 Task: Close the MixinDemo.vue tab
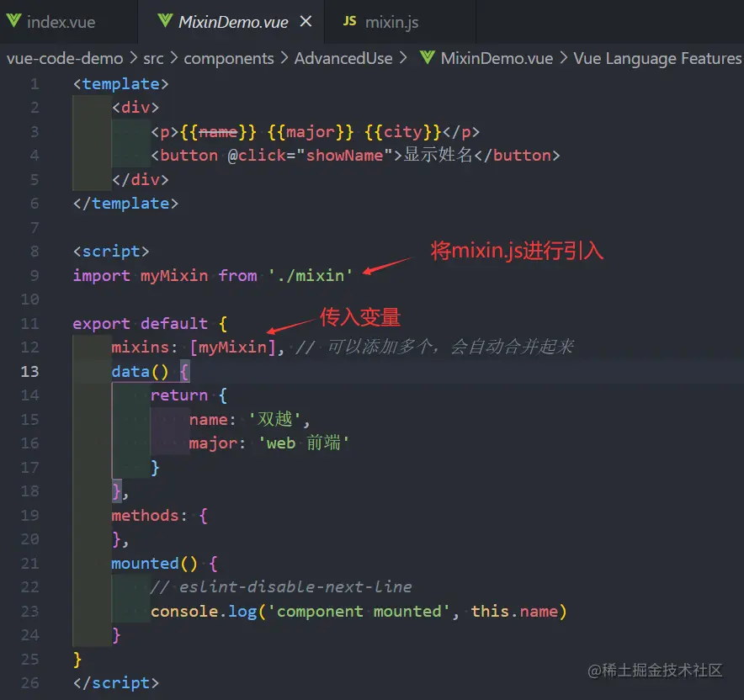pyautogui.click(x=306, y=21)
